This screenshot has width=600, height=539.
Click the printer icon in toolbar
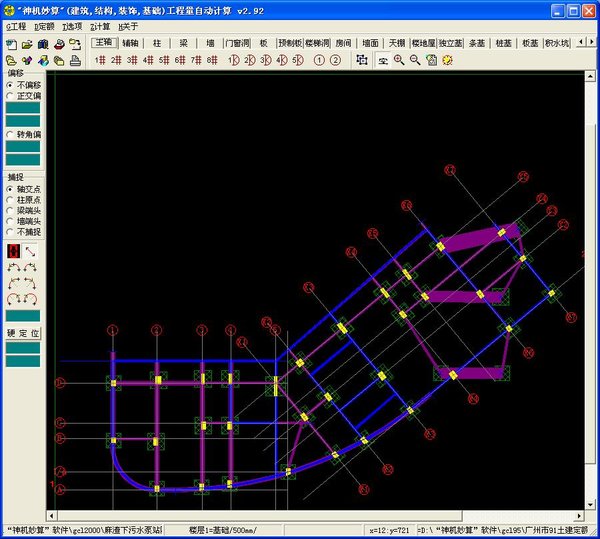click(76, 60)
